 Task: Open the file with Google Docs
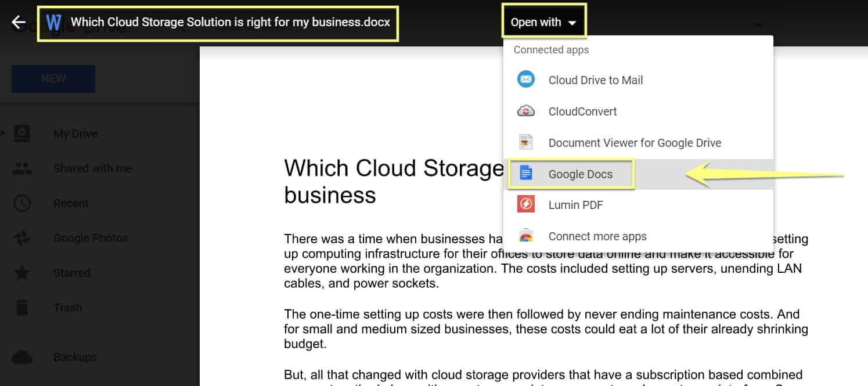point(638,174)
